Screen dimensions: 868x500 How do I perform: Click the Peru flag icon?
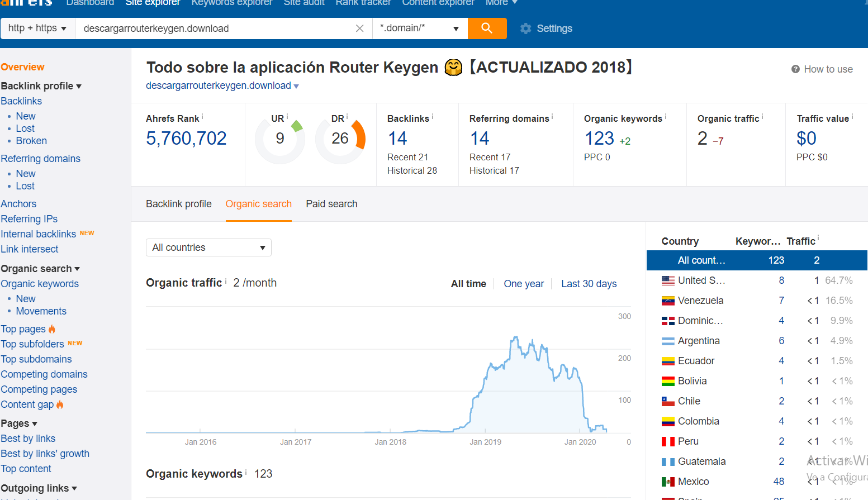(668, 441)
